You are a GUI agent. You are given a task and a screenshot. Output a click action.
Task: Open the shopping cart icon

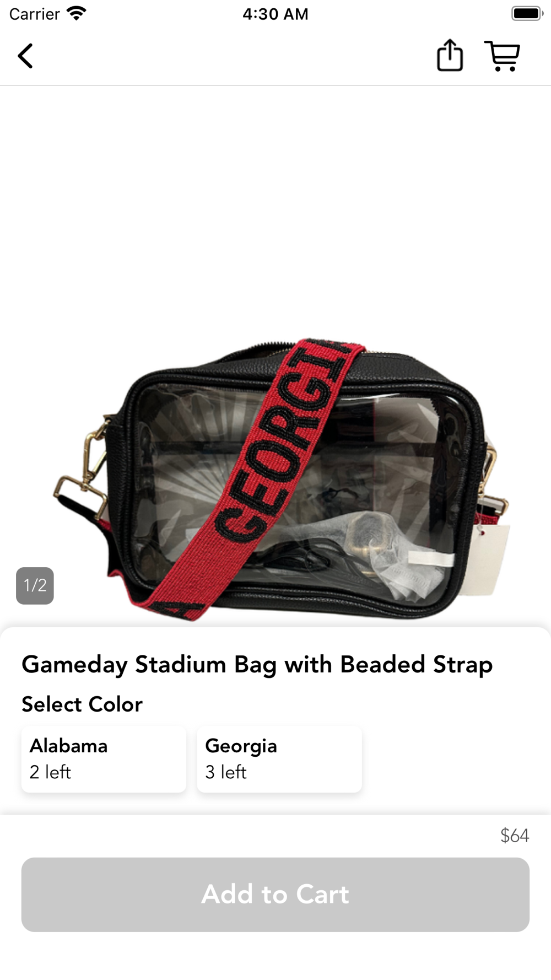pos(502,56)
